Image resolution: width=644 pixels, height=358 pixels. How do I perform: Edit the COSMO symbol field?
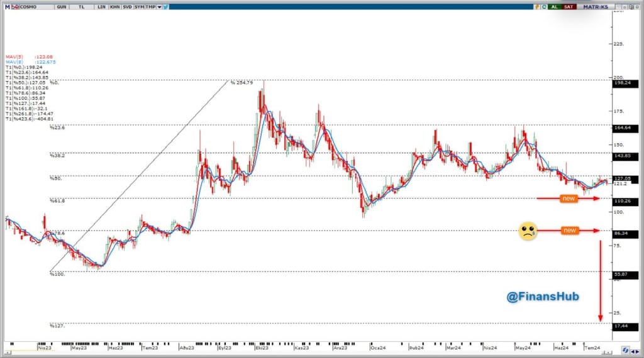click(x=36, y=7)
